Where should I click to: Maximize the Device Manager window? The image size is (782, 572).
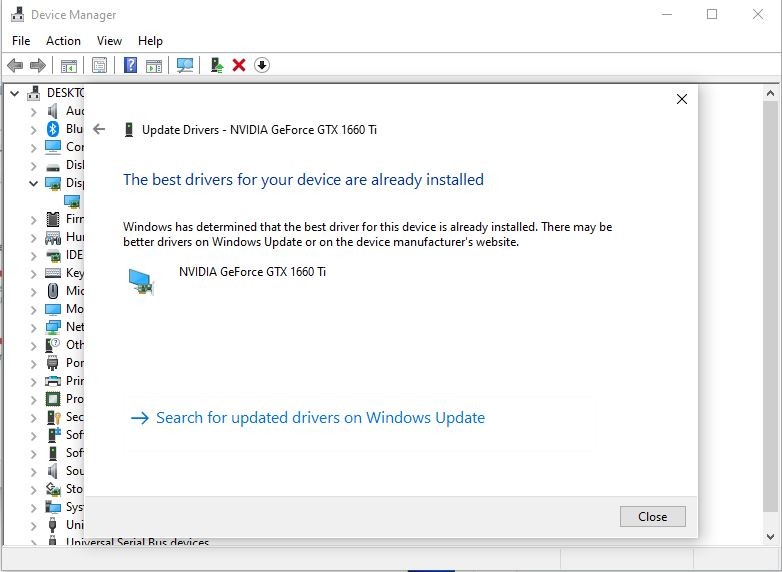(x=712, y=14)
